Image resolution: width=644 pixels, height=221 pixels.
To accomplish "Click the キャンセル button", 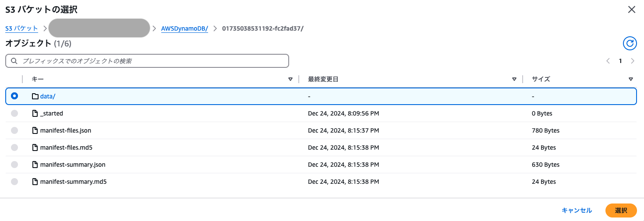I will tap(577, 210).
